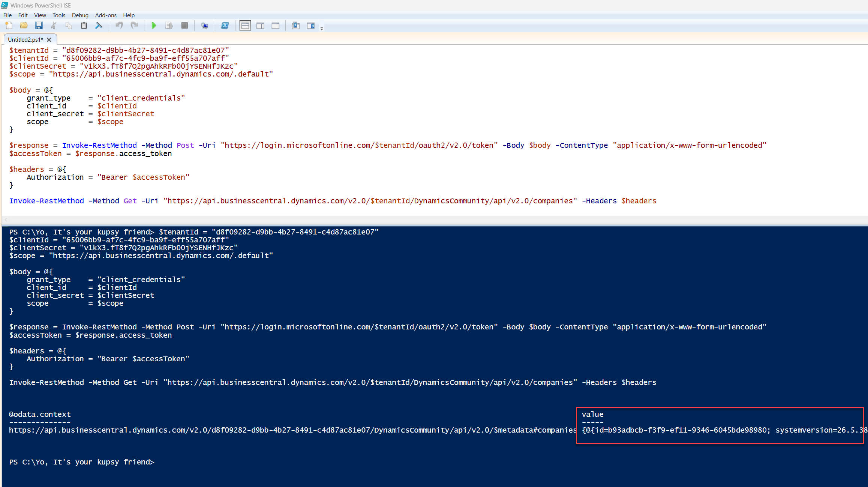
Task: Toggle Show Script Pane Right layout
Action: (x=260, y=26)
